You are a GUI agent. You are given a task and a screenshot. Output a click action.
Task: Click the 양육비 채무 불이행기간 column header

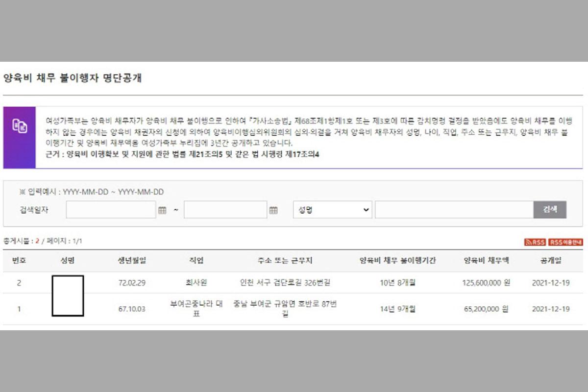(397, 261)
